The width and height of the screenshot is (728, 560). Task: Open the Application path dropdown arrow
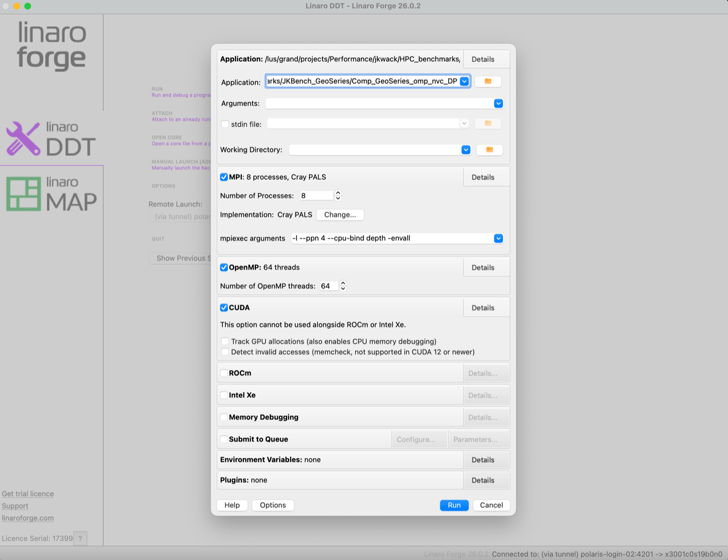click(464, 82)
